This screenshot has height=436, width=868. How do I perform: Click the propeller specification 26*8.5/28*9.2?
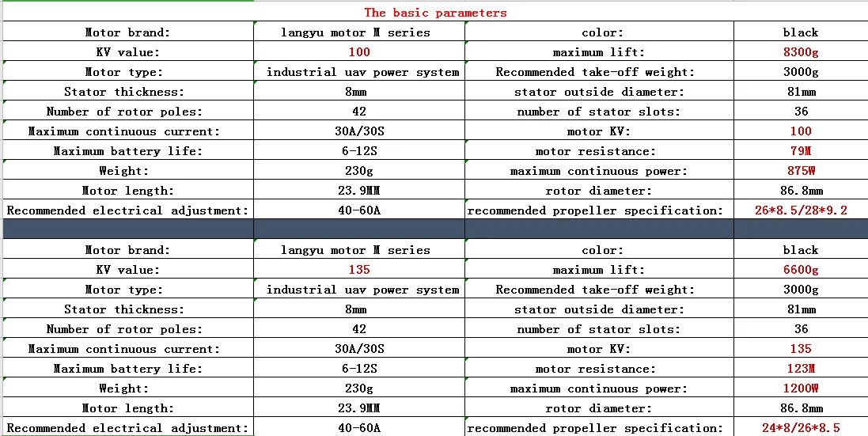tap(801, 210)
